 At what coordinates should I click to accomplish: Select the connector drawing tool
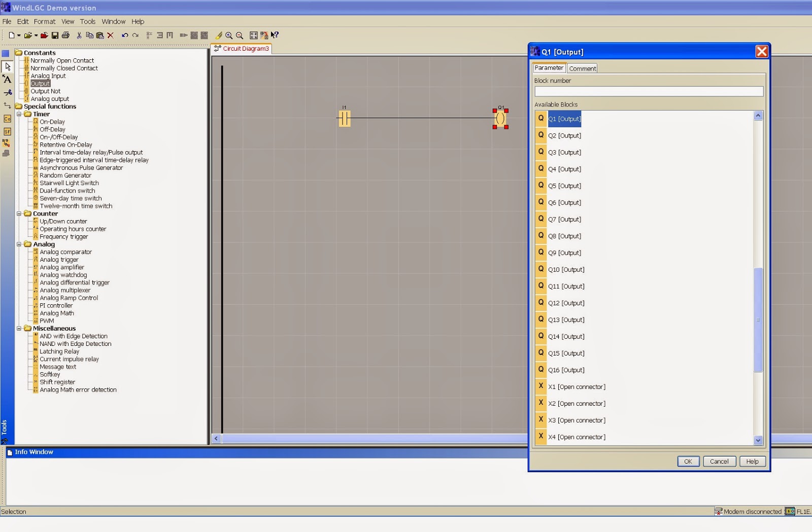[7, 105]
